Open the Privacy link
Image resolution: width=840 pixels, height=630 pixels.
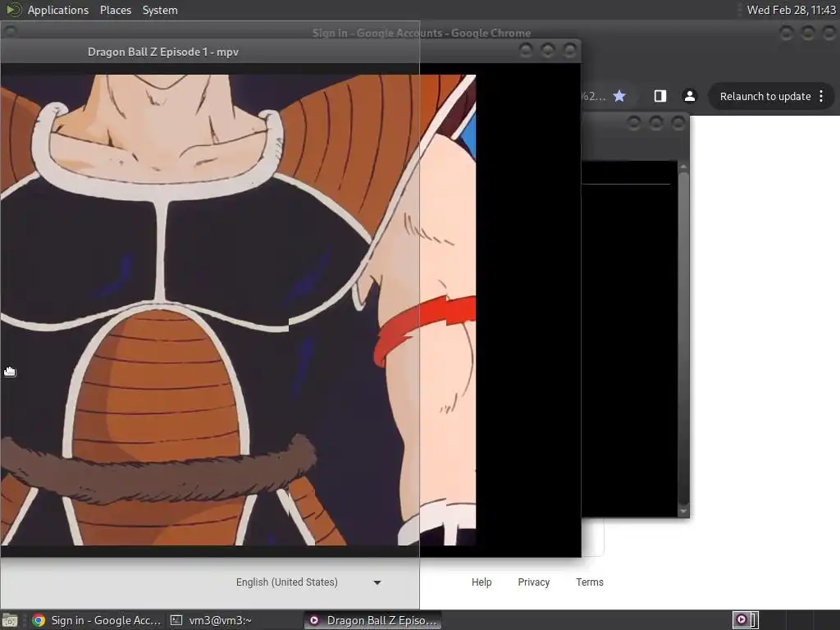pyautogui.click(x=533, y=582)
